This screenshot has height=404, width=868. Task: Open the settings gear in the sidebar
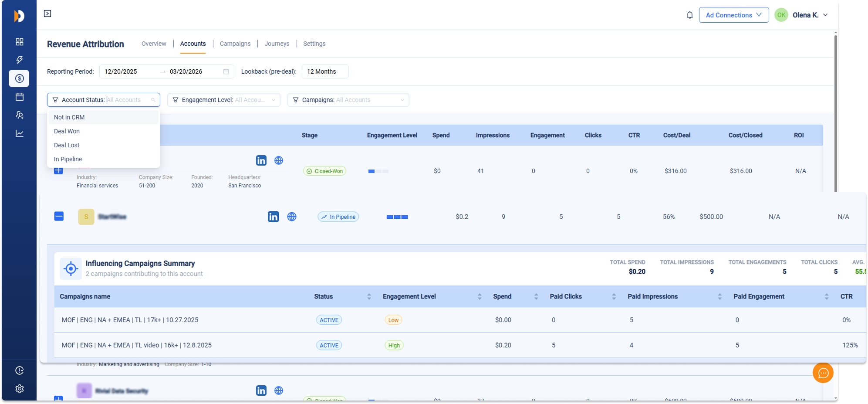point(19,389)
